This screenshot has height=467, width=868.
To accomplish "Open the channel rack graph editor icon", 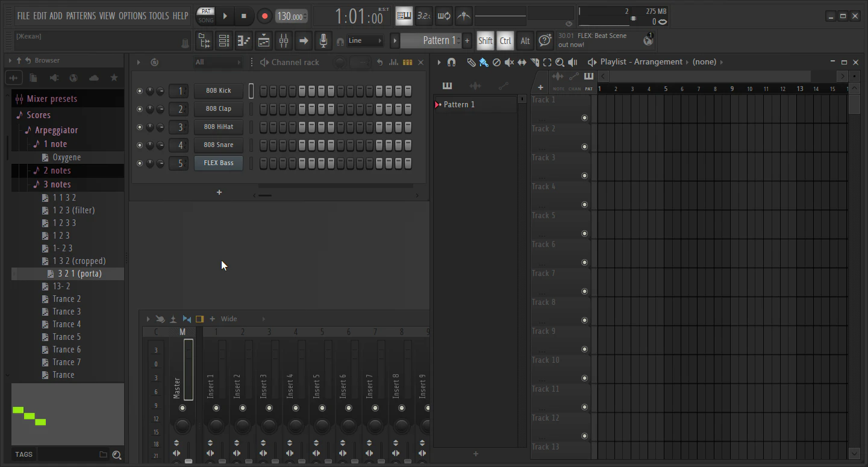I will pos(393,62).
